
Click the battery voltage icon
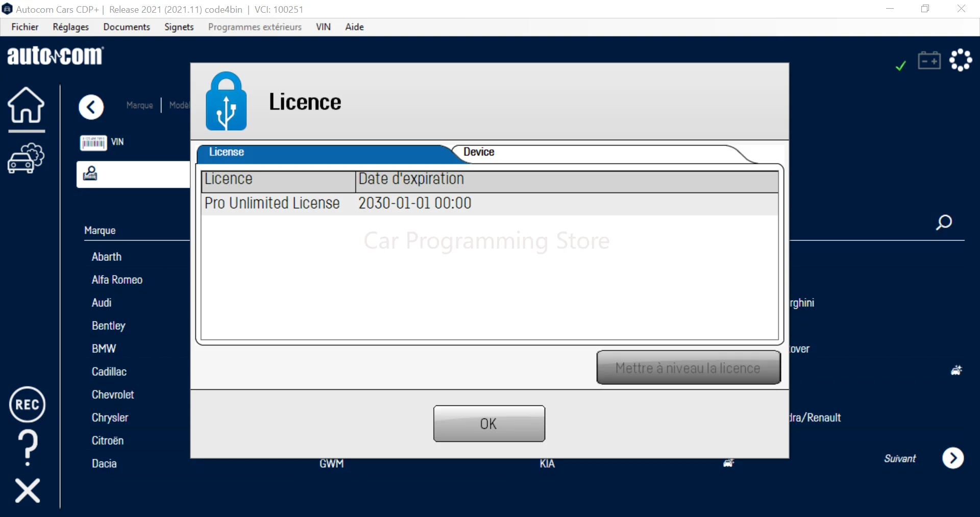coord(929,61)
